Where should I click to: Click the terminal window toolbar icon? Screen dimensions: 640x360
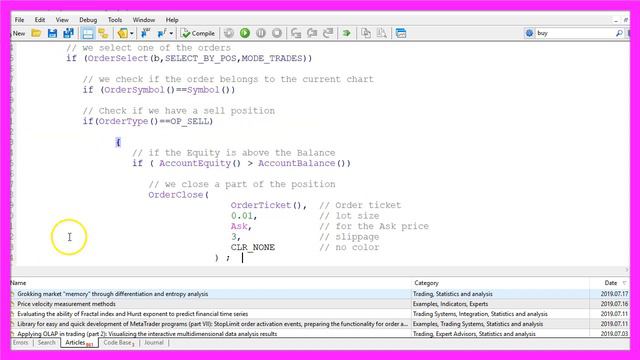point(401,33)
